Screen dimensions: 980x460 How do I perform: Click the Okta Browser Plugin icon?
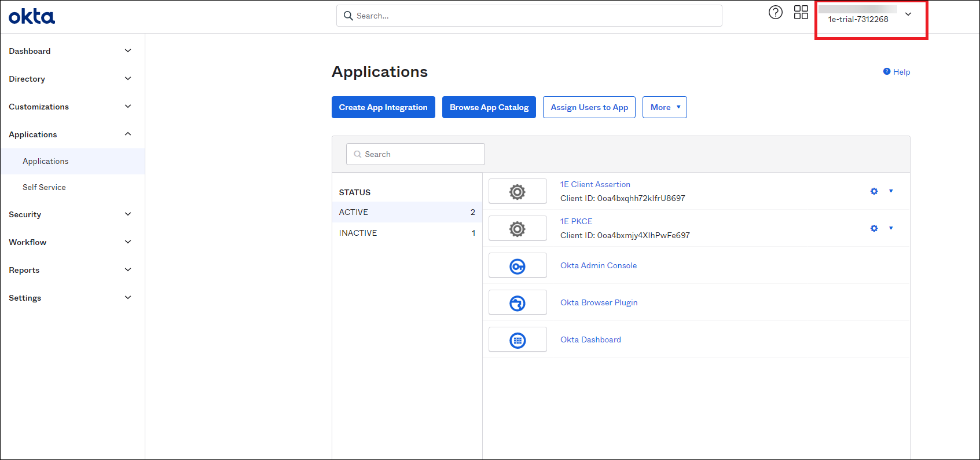pyautogui.click(x=517, y=303)
